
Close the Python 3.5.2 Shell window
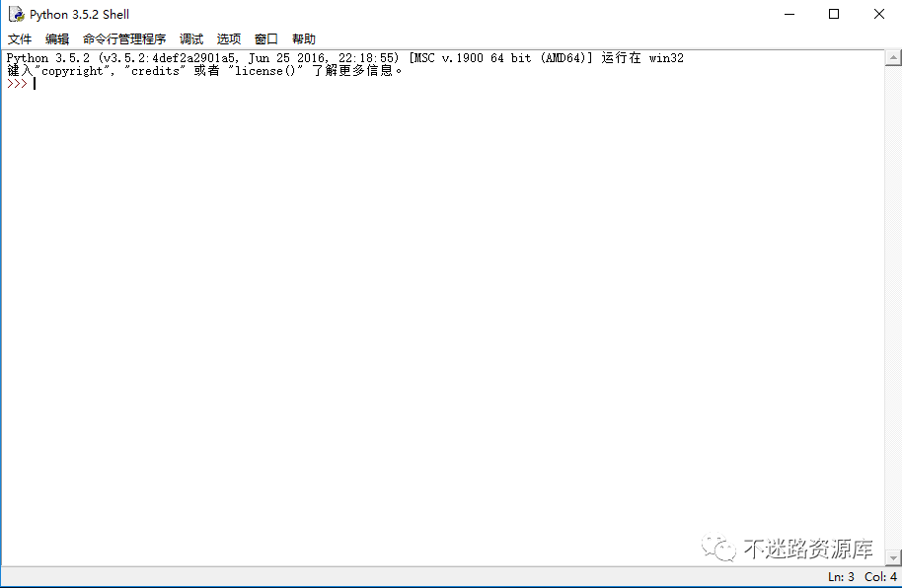(878, 14)
